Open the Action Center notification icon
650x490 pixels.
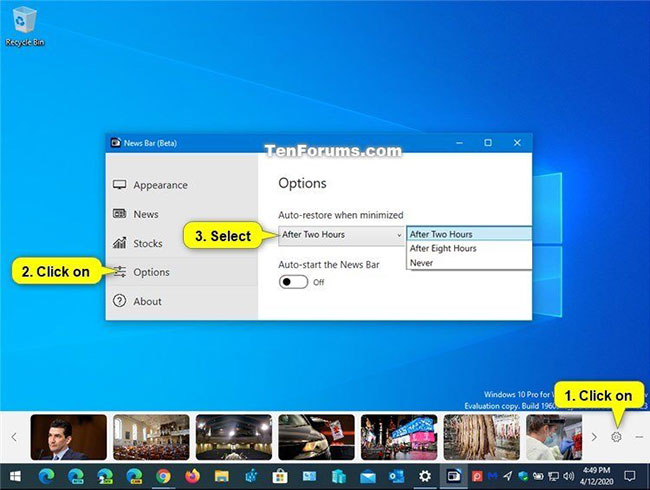pos(629,476)
